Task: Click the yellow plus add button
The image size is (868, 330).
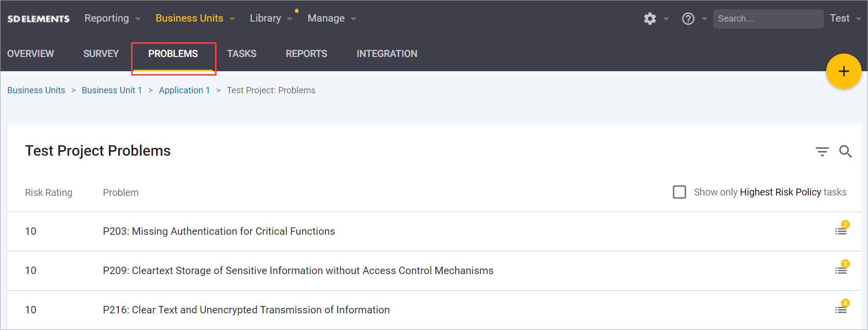Action: click(843, 71)
